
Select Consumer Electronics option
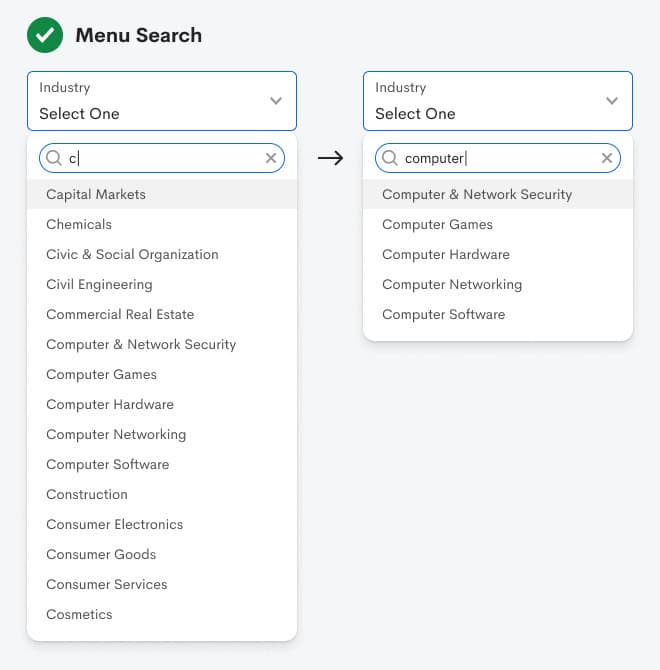click(115, 524)
